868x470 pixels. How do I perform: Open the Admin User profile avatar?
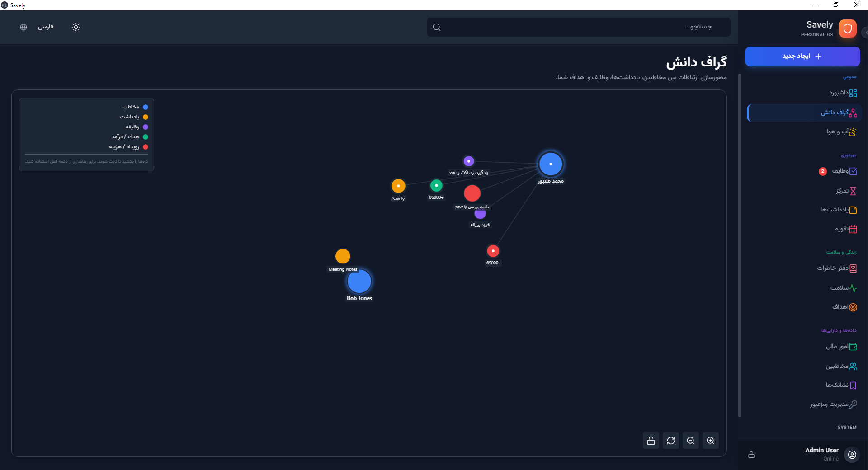pos(852,455)
